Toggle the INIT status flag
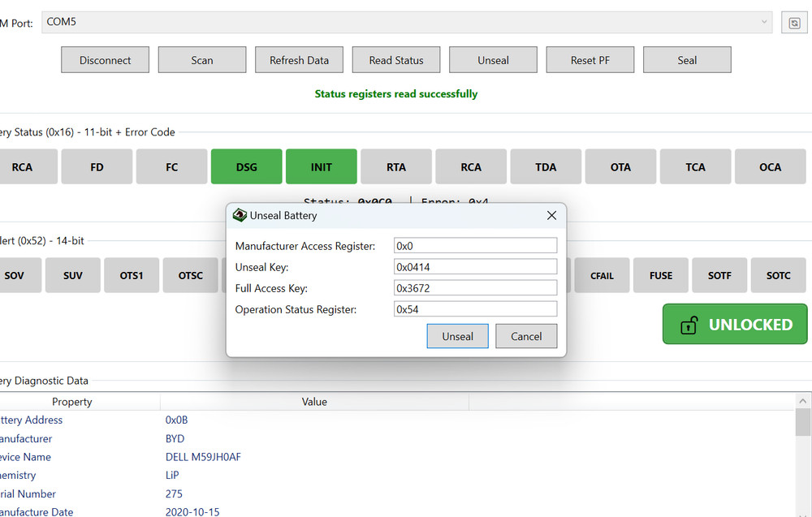This screenshot has height=517, width=812. [x=322, y=167]
